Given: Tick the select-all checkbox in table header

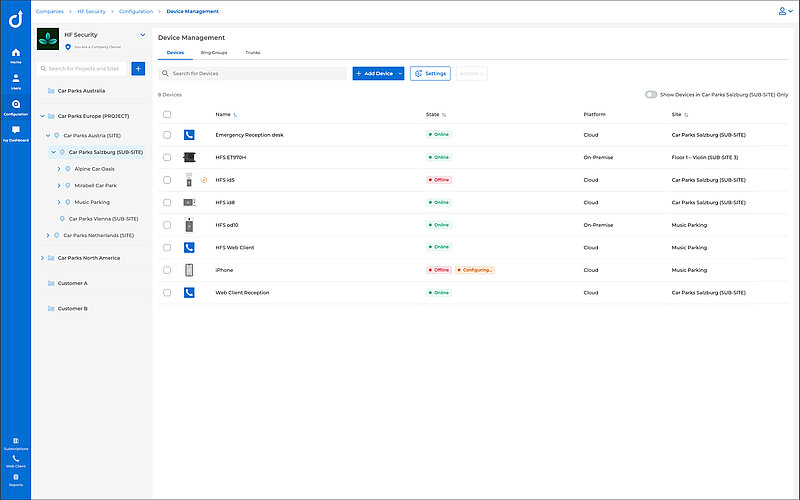Looking at the screenshot, I should click(x=167, y=115).
